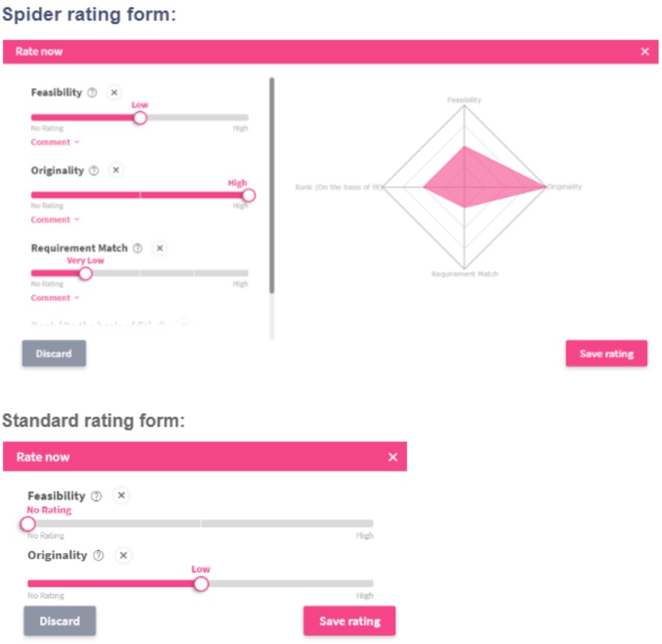Close the spider form Rate now panel
Image resolution: width=662 pixels, height=644 pixels.
click(x=645, y=52)
